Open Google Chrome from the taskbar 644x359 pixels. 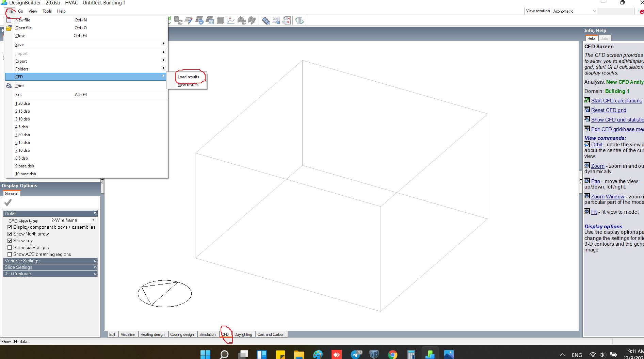point(392,355)
